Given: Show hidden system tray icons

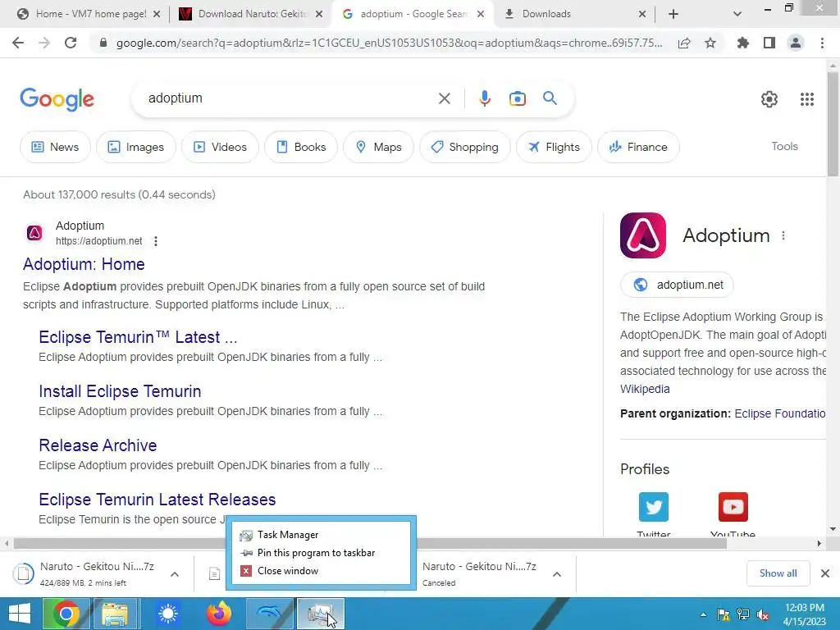Looking at the screenshot, I should pyautogui.click(x=703, y=614).
